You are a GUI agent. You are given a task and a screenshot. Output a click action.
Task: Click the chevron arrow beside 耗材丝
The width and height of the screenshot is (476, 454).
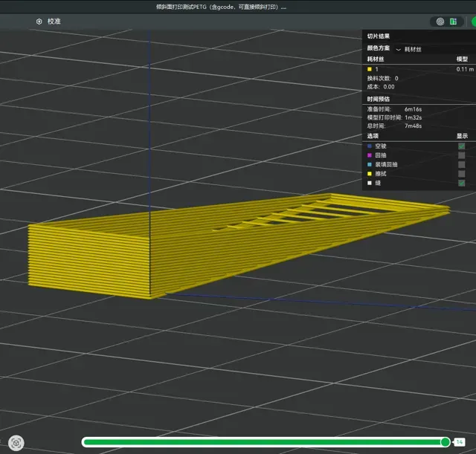click(399, 50)
